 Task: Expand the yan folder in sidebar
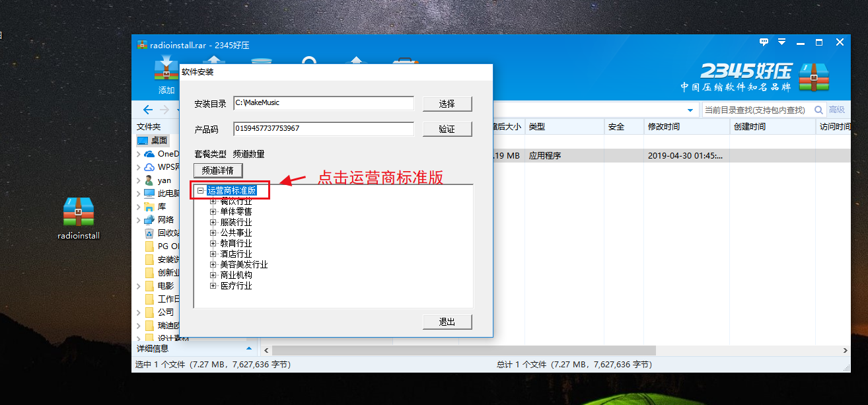(138, 180)
